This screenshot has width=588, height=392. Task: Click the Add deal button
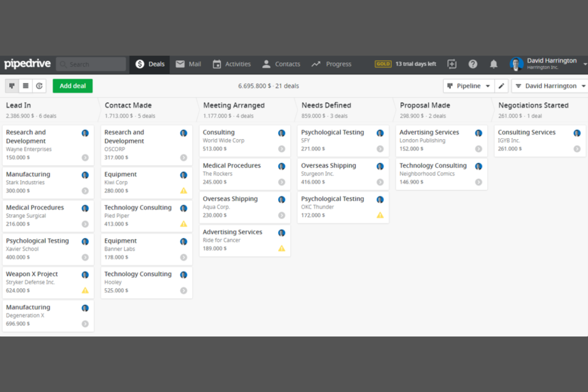[x=72, y=86]
